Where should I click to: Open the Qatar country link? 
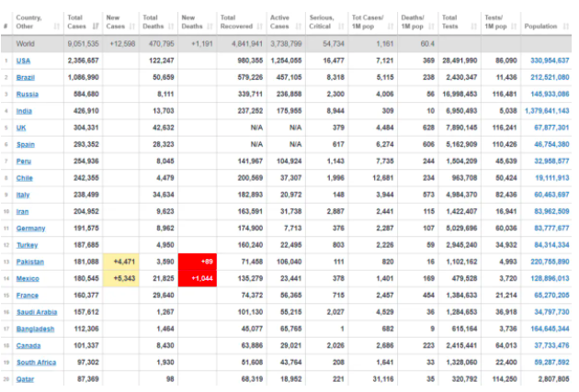pyautogui.click(x=25, y=379)
